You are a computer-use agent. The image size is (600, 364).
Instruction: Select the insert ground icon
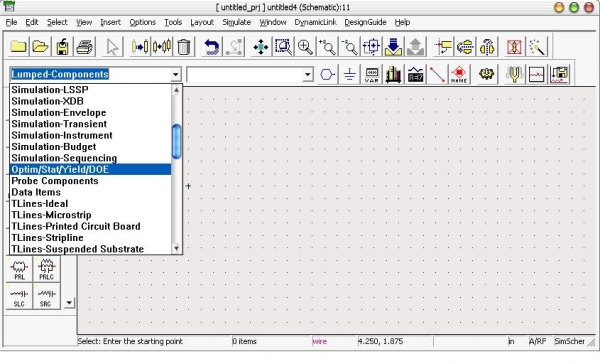[349, 74]
